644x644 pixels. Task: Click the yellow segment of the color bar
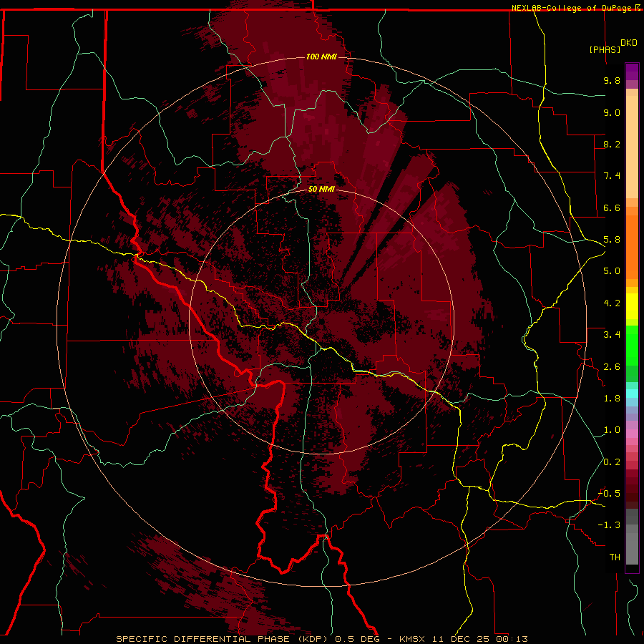pos(632,306)
